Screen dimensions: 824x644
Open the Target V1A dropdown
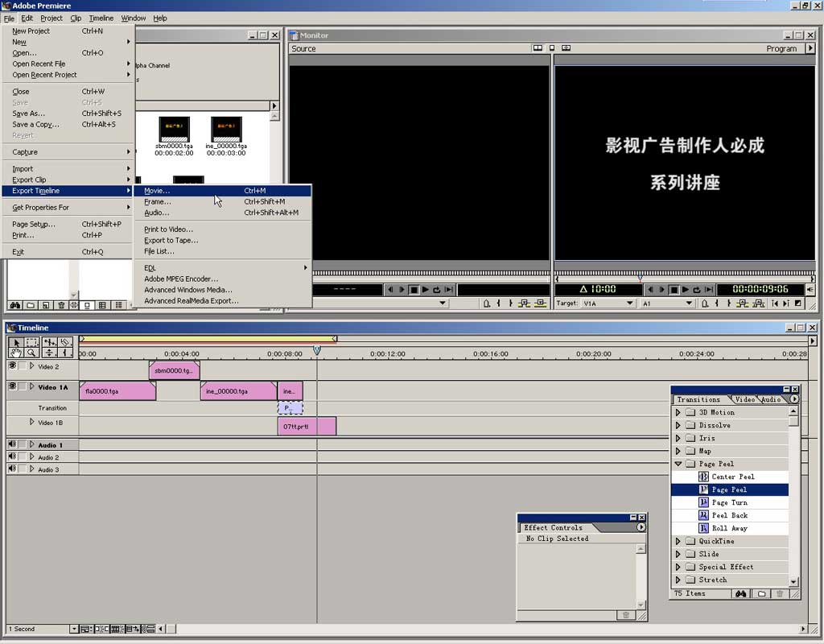(629, 303)
